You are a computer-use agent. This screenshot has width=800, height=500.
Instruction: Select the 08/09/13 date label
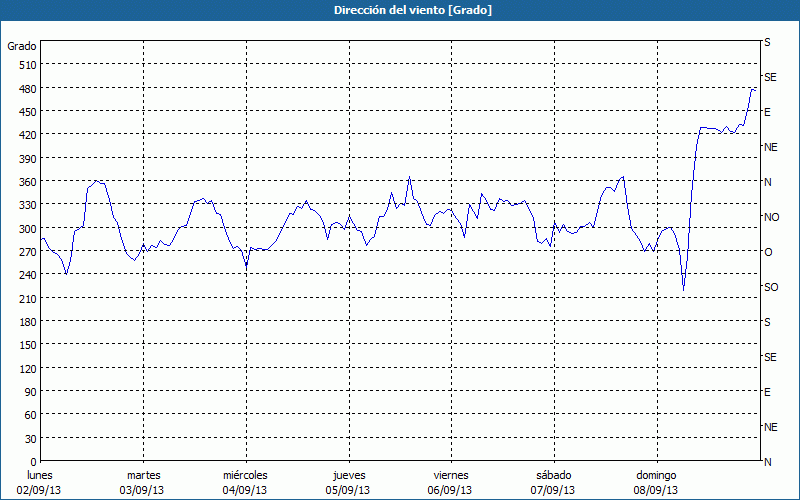[x=655, y=490]
